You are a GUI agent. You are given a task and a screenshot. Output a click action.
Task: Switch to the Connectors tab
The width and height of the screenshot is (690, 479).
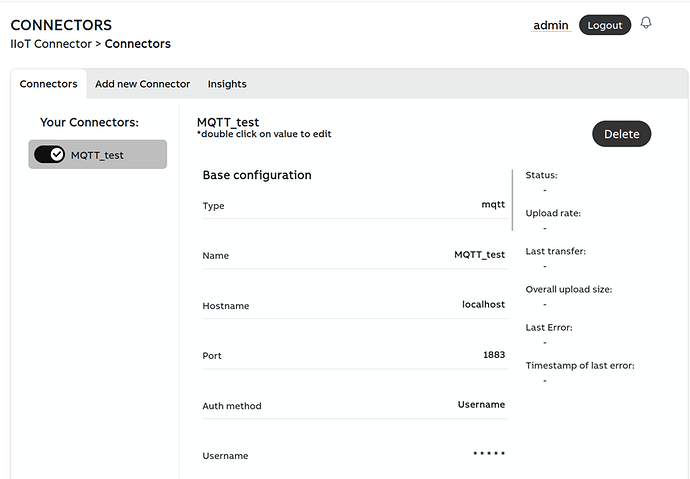tap(48, 84)
